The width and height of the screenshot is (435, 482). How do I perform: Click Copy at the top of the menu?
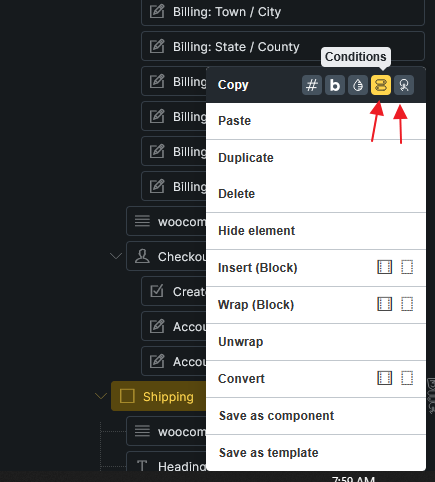pos(233,85)
